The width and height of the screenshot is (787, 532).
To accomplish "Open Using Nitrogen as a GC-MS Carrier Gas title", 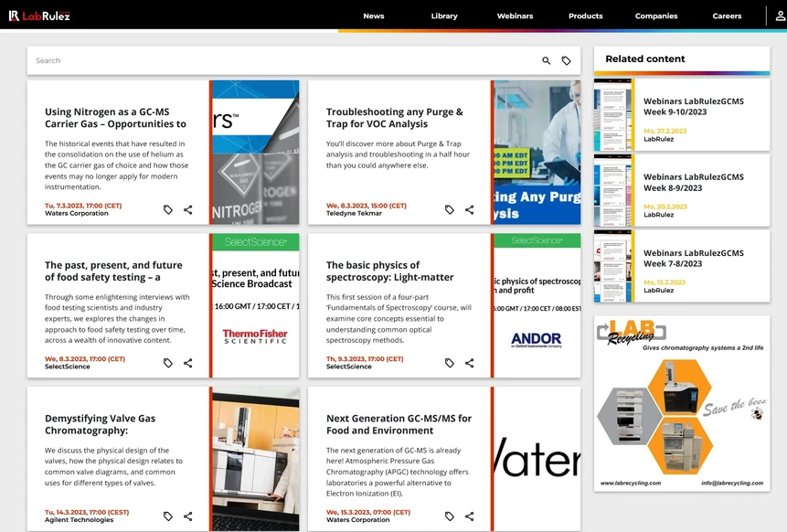I will (115, 118).
